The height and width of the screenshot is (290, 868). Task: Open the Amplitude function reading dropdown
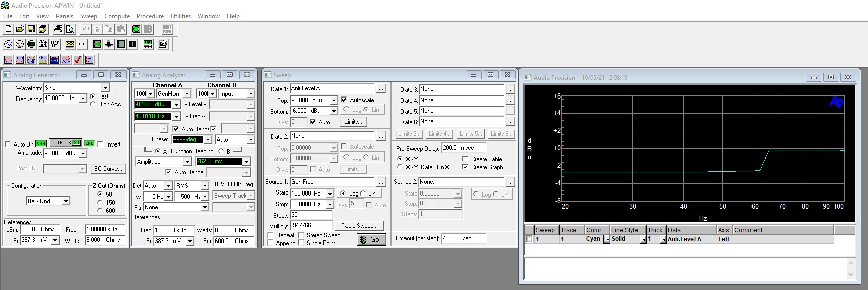(187, 162)
